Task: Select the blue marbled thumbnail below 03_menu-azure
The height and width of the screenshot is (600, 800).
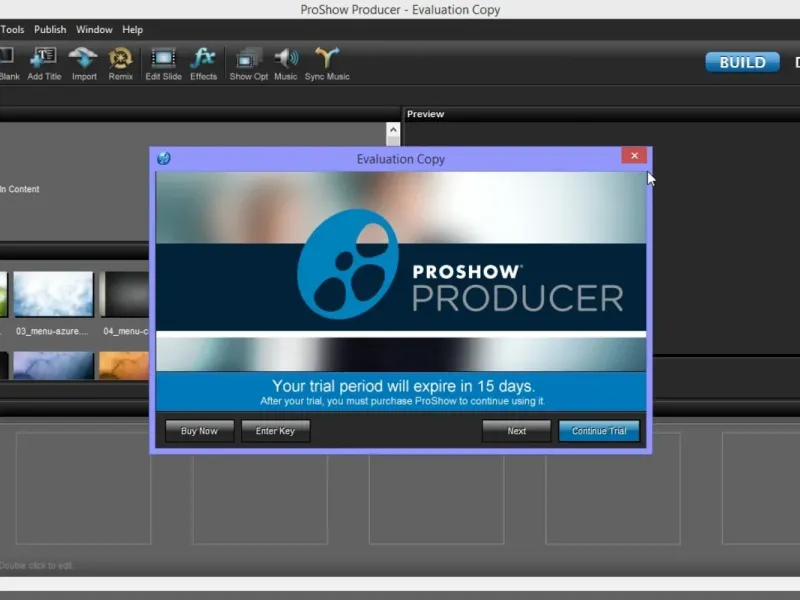Action: click(54, 365)
